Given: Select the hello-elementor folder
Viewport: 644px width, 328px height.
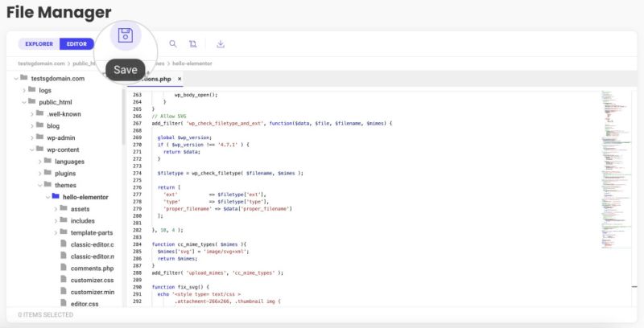Looking at the screenshot, I should [x=85, y=197].
